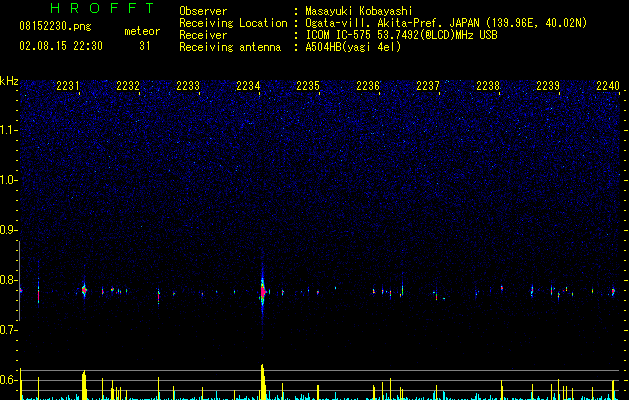Click the Receiver field label
This screenshot has height=400, width=629.
(x=203, y=35)
